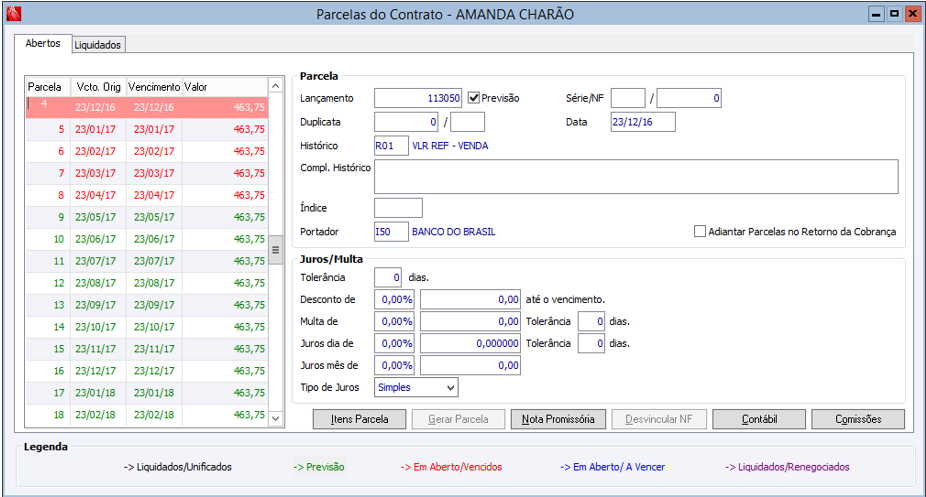Click the Nota Promissória button

click(558, 419)
